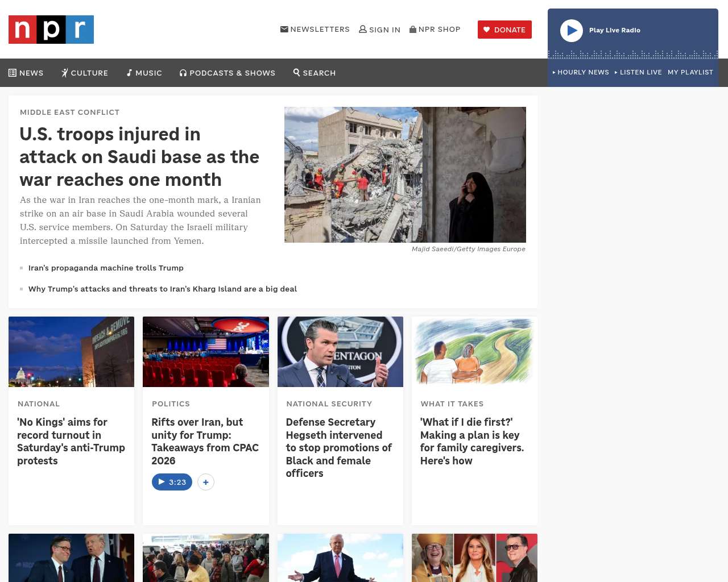Expand Listen Live in the player
The height and width of the screenshot is (582, 728).
[638, 72]
